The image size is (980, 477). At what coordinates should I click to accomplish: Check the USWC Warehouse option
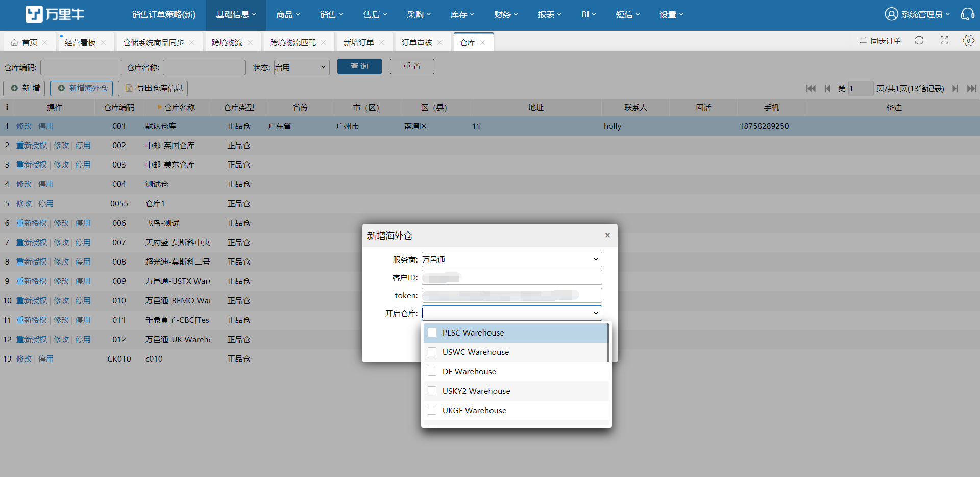click(432, 352)
